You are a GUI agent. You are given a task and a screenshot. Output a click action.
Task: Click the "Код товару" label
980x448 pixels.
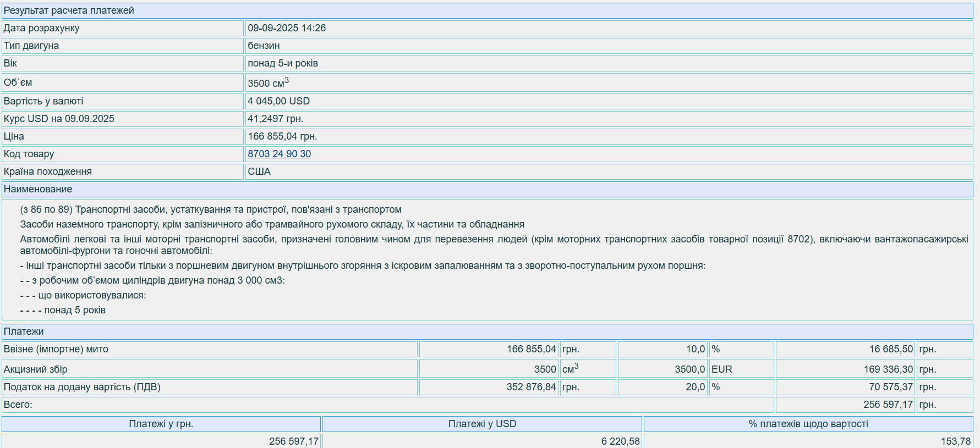point(29,154)
